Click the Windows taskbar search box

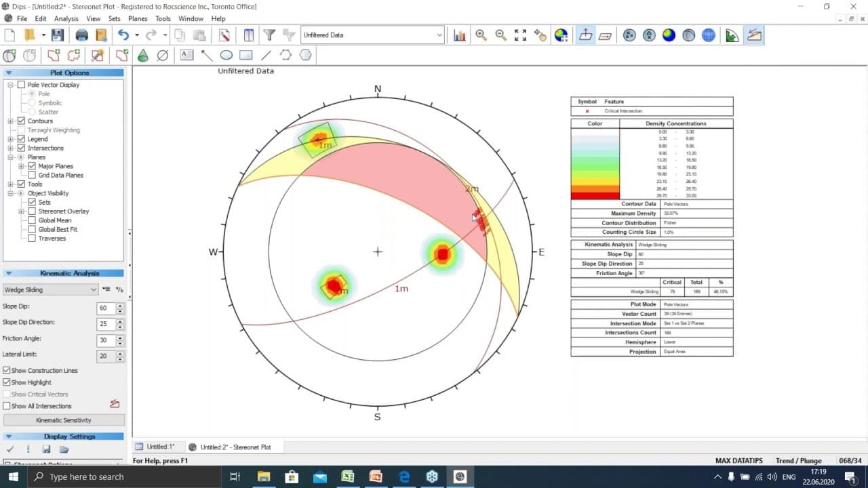[x=123, y=477]
